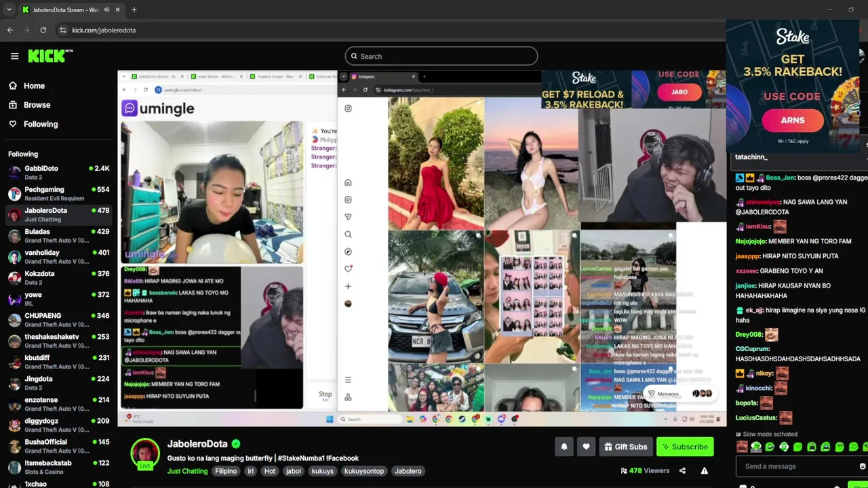The height and width of the screenshot is (488, 868).
Task: Click the green Subscribe button
Action: (x=685, y=447)
